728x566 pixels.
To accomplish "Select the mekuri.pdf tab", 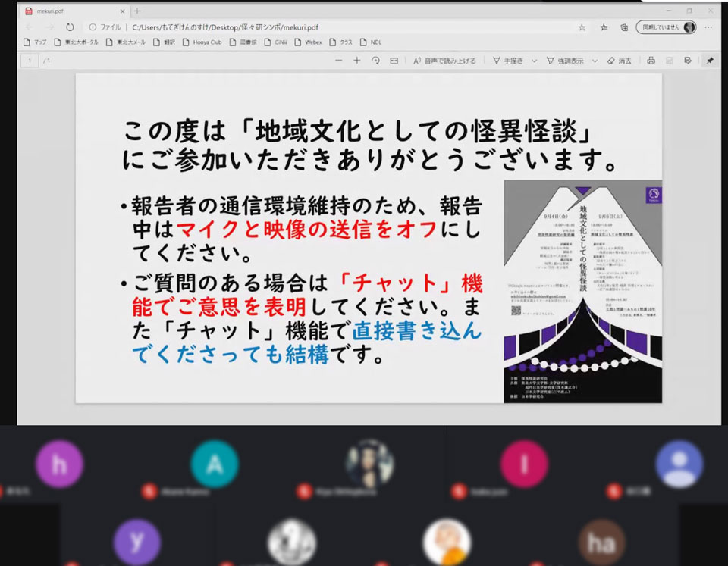I will click(x=74, y=11).
